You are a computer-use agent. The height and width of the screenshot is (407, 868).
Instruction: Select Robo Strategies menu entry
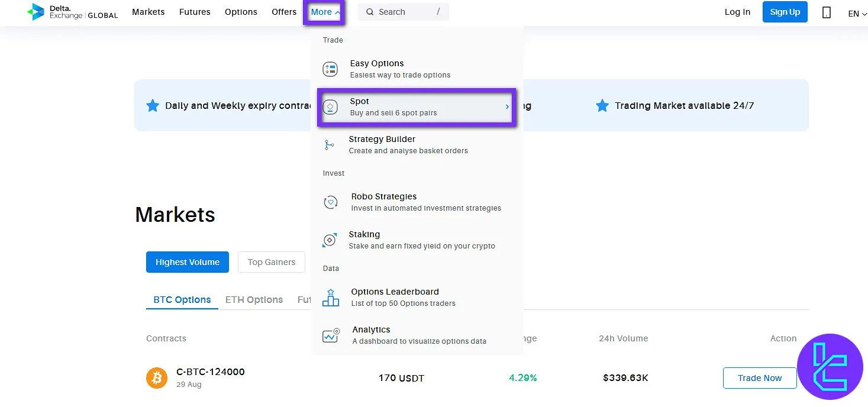tap(417, 202)
